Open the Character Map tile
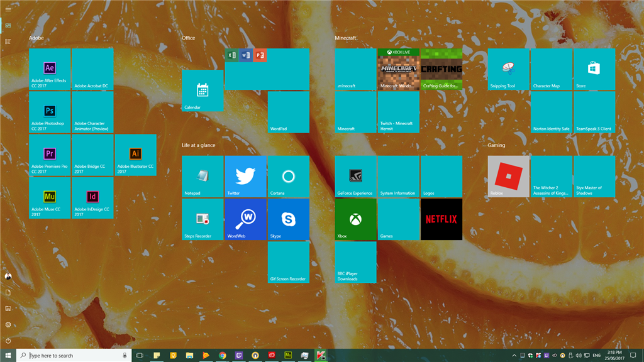644x362 pixels. (552, 69)
